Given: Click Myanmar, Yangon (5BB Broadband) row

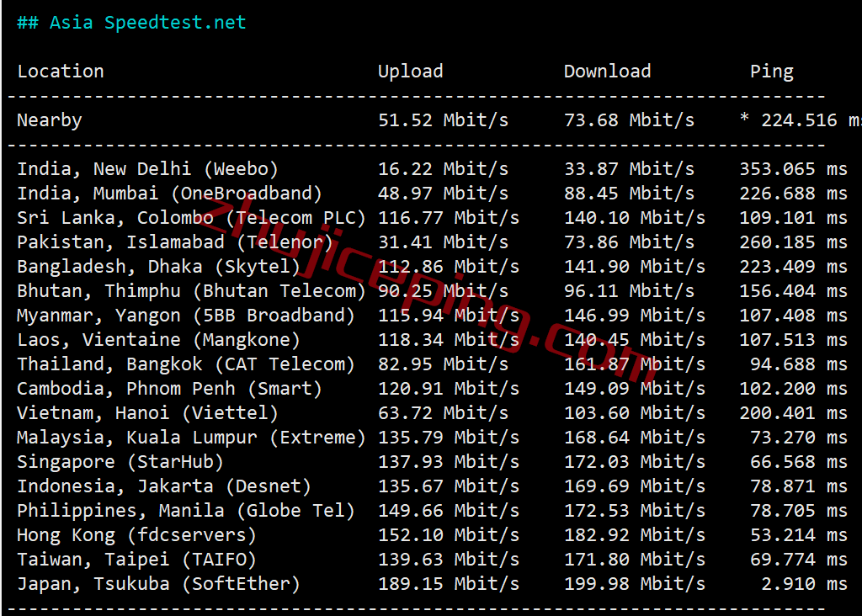Looking at the screenshot, I should tap(432, 316).
